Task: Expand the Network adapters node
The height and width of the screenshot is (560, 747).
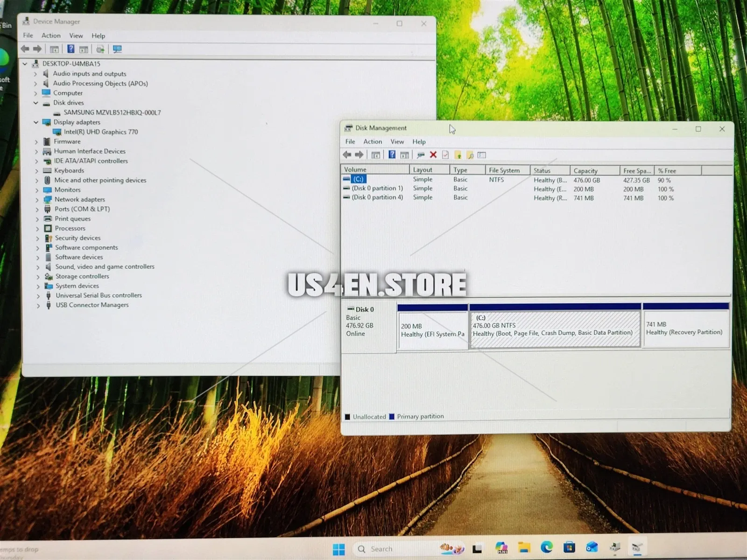Action: coord(37,200)
